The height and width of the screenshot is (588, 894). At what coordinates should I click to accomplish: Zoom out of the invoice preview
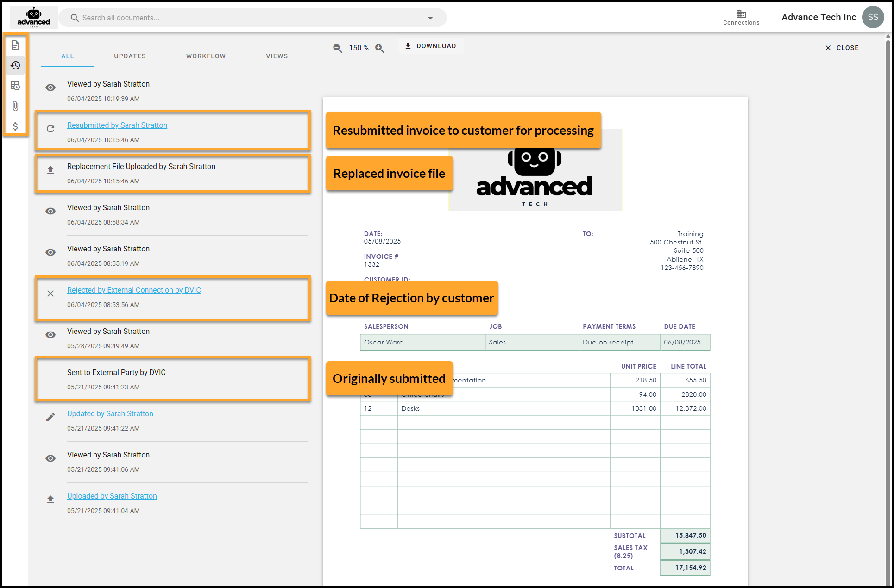[338, 48]
